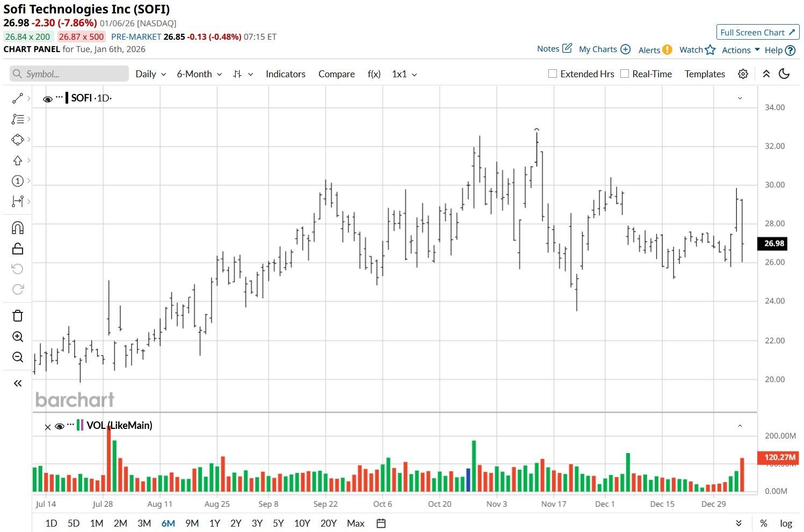Delete drawings with the trash icon
804x532 pixels.
[17, 316]
